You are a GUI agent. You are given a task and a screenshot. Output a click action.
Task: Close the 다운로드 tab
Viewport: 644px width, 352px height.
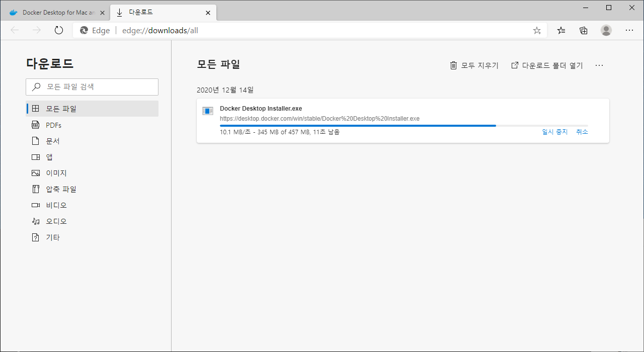point(208,13)
